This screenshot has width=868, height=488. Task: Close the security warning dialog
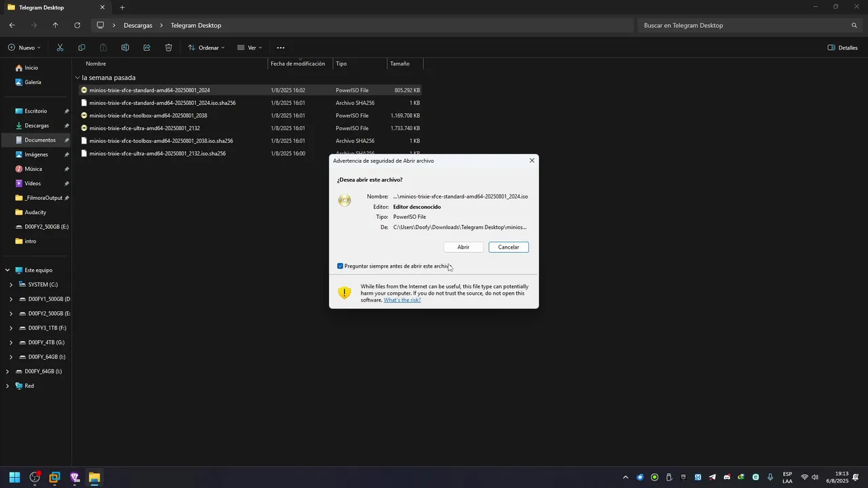(532, 161)
